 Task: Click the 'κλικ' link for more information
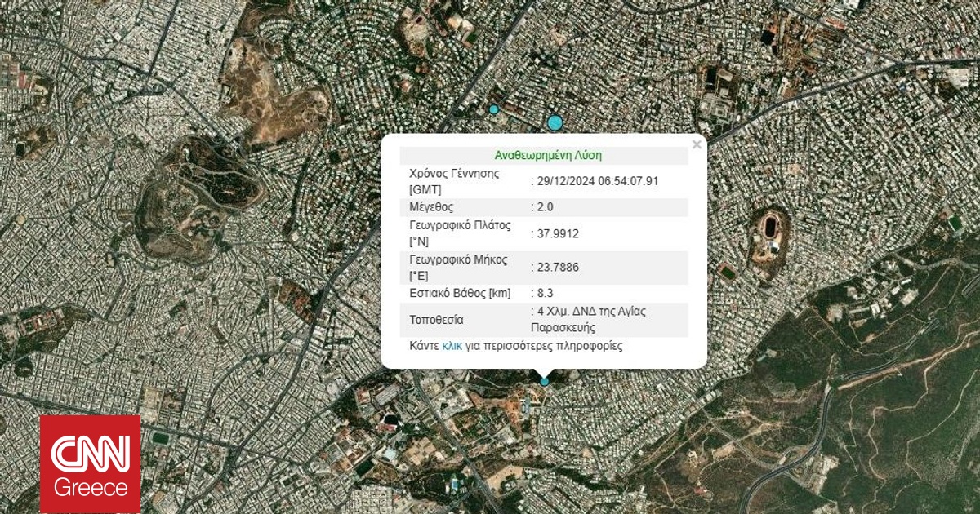coord(452,346)
